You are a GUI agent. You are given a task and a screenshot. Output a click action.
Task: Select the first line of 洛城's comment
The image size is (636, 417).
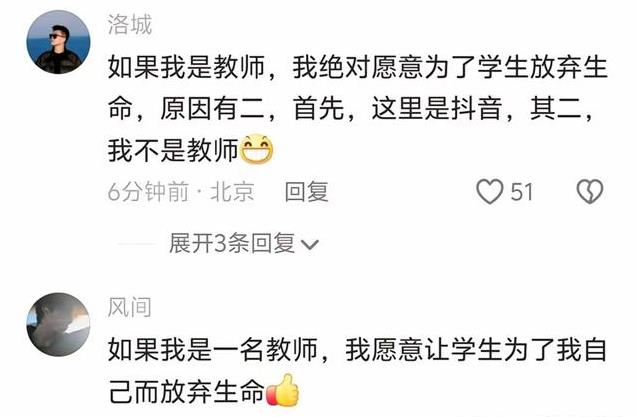(358, 67)
